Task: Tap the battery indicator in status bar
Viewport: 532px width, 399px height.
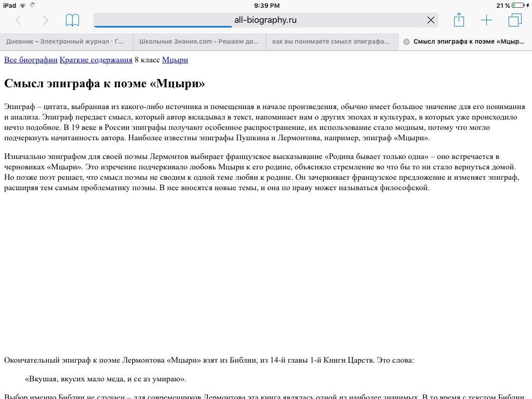Action: coord(518,5)
